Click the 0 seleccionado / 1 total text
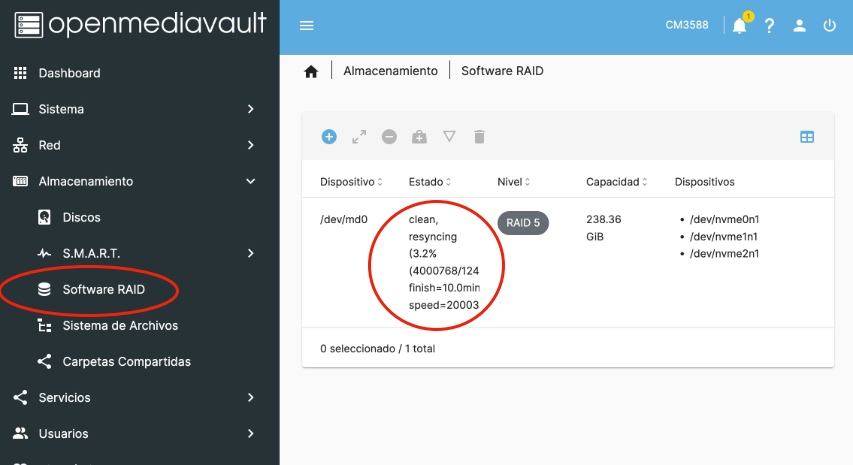The height and width of the screenshot is (465, 853). (378, 349)
